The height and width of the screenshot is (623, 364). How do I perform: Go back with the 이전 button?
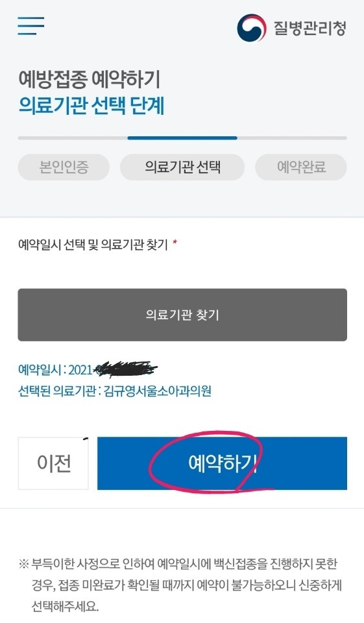tap(53, 463)
